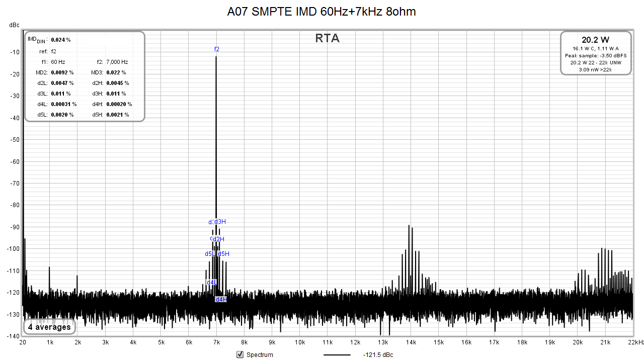Screen dimensions: 644x362
Task: Click the d2H sideband marker label
Action: coord(219,239)
